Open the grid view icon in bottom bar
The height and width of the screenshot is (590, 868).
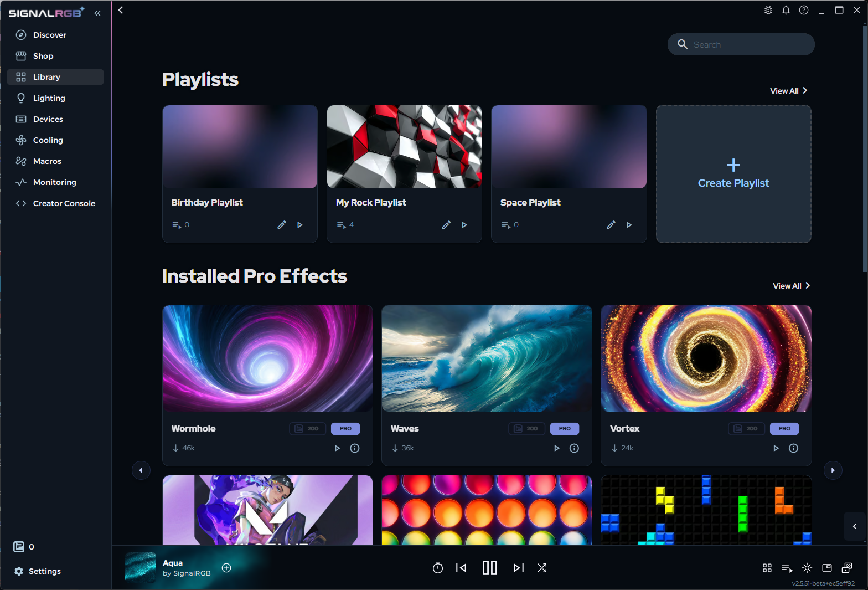point(767,568)
